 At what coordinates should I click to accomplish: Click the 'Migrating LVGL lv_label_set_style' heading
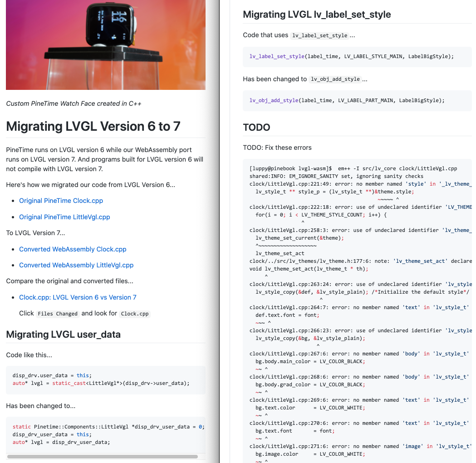(317, 14)
